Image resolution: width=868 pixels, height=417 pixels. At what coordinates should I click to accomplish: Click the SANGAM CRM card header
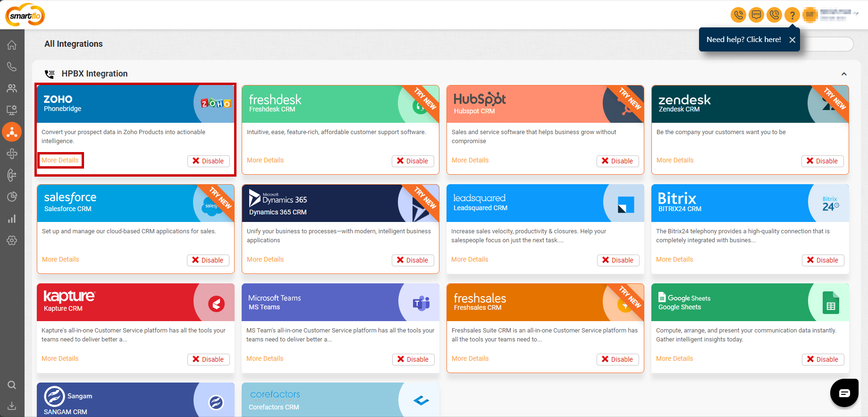pos(135,400)
